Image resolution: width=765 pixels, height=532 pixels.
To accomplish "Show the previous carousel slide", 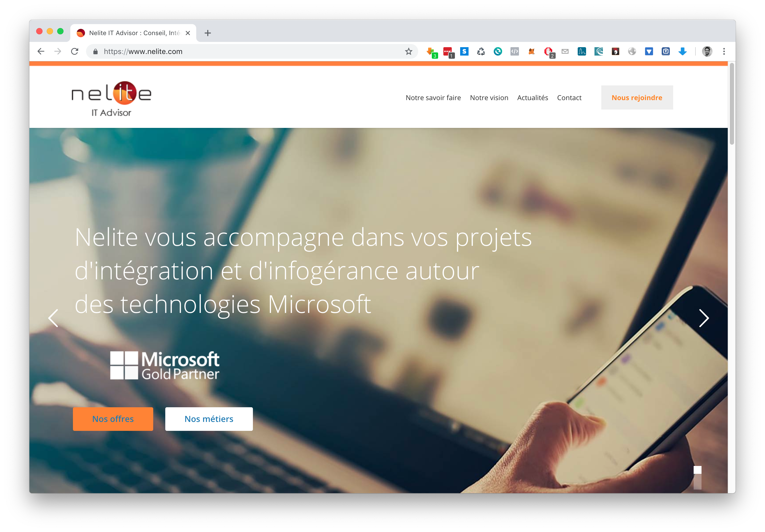I will (53, 318).
